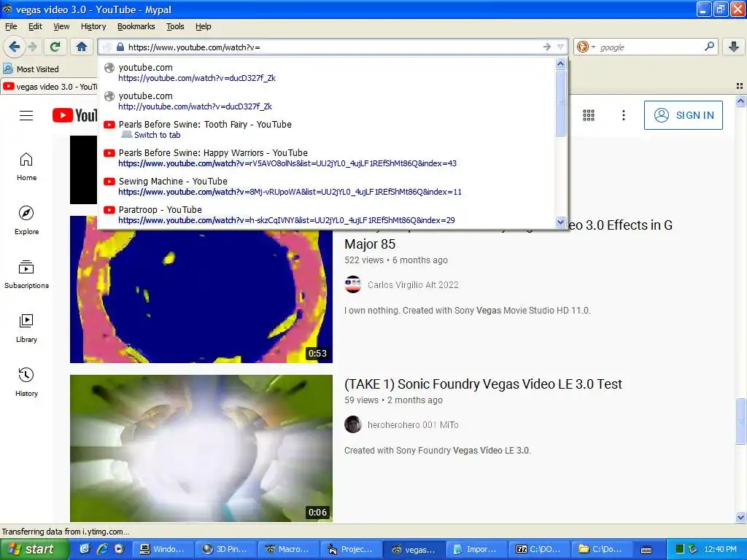Click the page vertical scrollbar thumb
Image resolution: width=747 pixels, height=560 pixels.
pyautogui.click(x=740, y=421)
